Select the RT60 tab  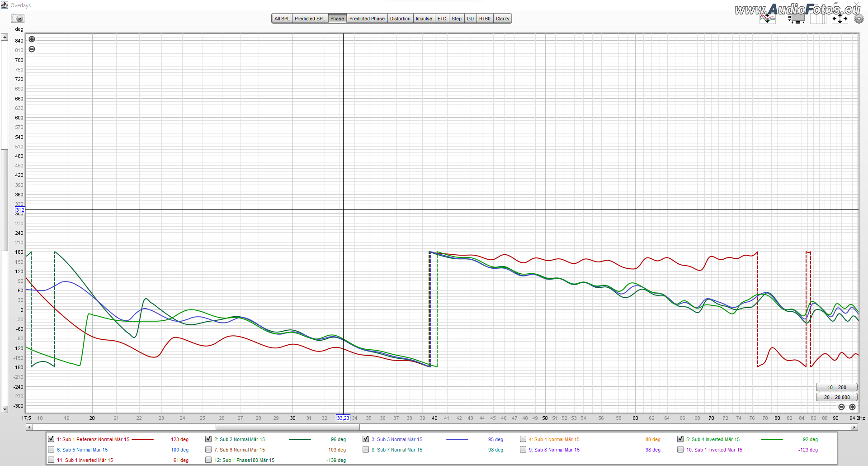(x=485, y=19)
